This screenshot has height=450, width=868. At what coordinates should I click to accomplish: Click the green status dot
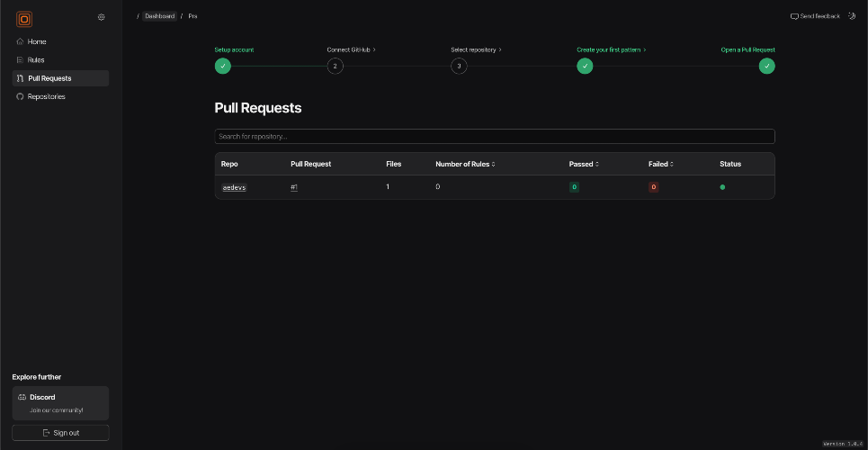722,187
